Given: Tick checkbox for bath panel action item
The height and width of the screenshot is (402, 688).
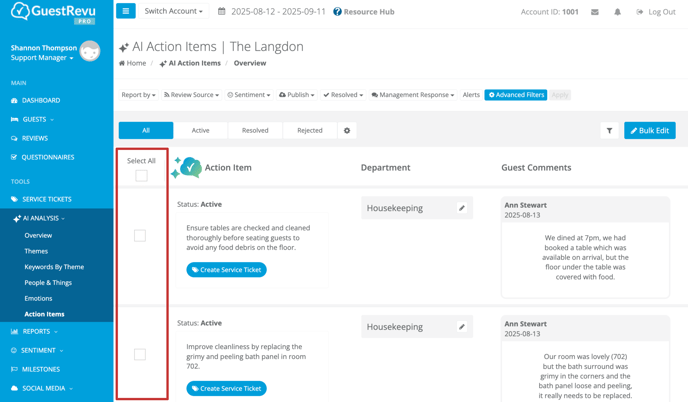Looking at the screenshot, I should (x=140, y=354).
